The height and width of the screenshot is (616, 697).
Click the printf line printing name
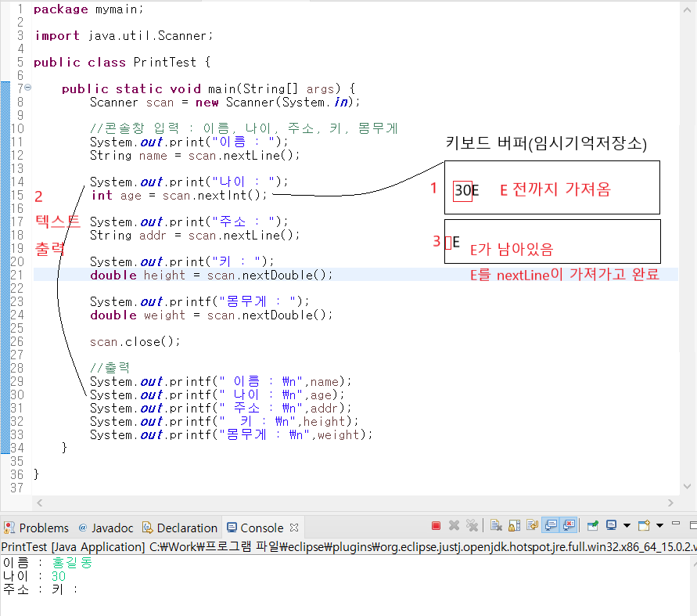[x=221, y=382]
